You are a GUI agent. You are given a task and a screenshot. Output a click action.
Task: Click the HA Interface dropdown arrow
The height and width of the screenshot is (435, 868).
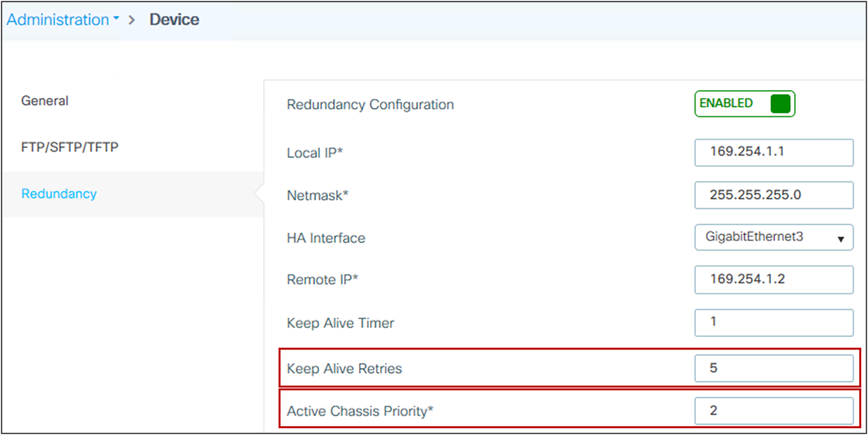(x=841, y=239)
